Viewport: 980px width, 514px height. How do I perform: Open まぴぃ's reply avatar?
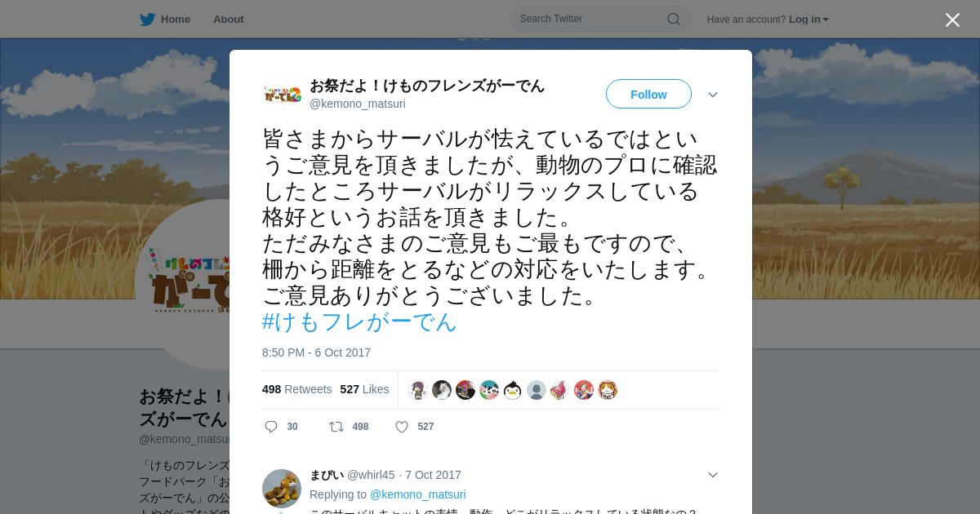click(x=282, y=489)
